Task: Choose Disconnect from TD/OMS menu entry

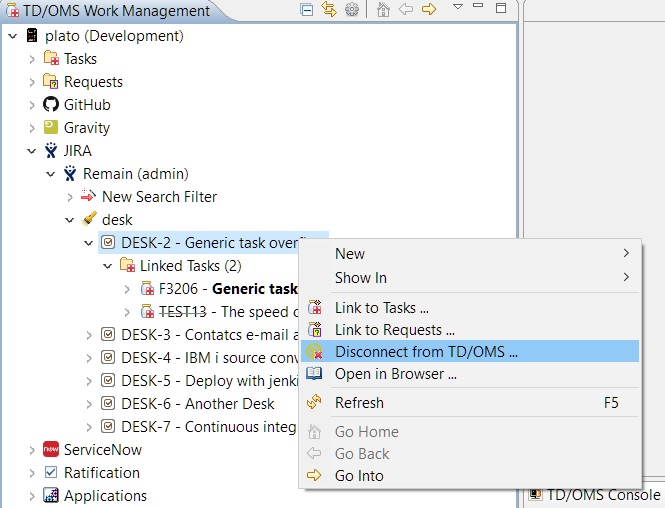Action: 426,352
